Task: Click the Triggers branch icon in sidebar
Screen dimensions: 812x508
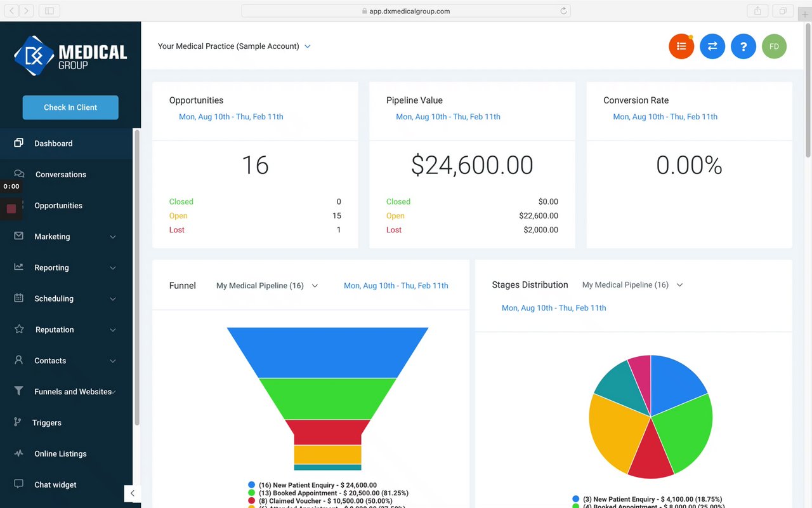Action: point(18,422)
